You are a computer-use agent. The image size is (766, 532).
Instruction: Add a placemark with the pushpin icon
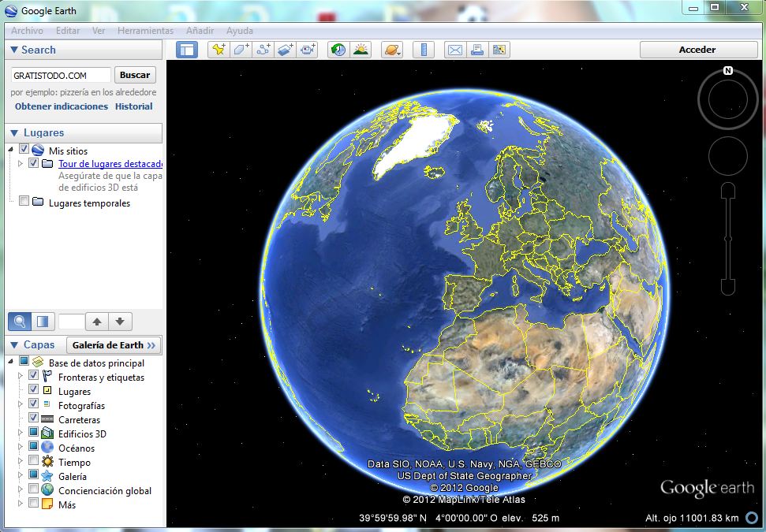pos(219,50)
